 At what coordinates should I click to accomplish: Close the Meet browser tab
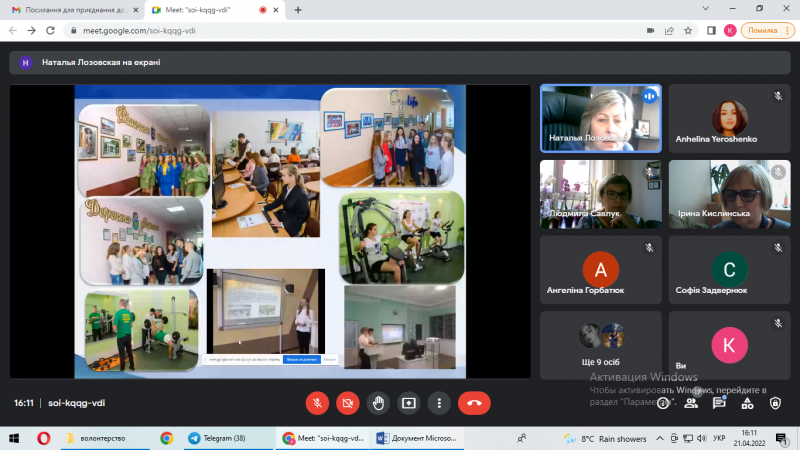276,10
